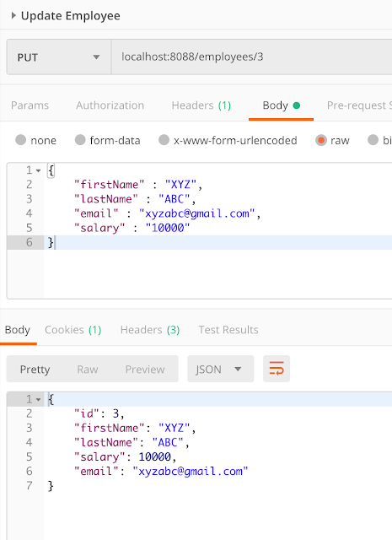392x540 pixels.
Task: Select the x-www-form-urlencoded radio button
Action: [164, 140]
